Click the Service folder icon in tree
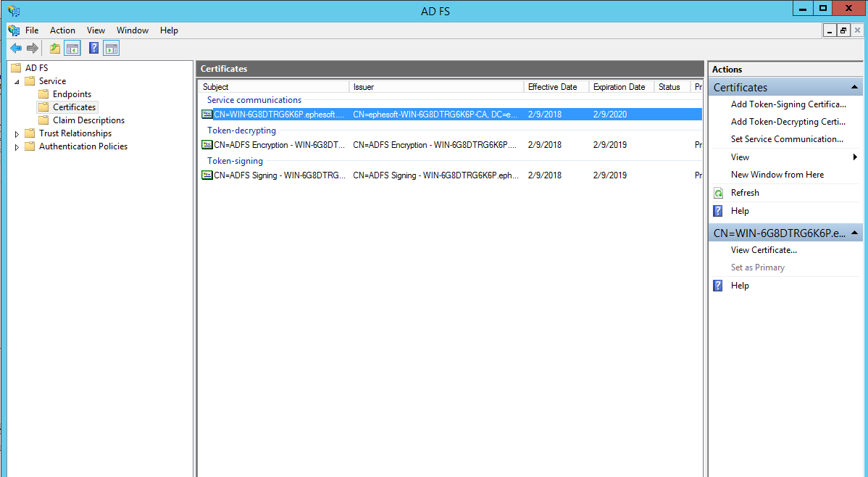868x477 pixels. [30, 81]
